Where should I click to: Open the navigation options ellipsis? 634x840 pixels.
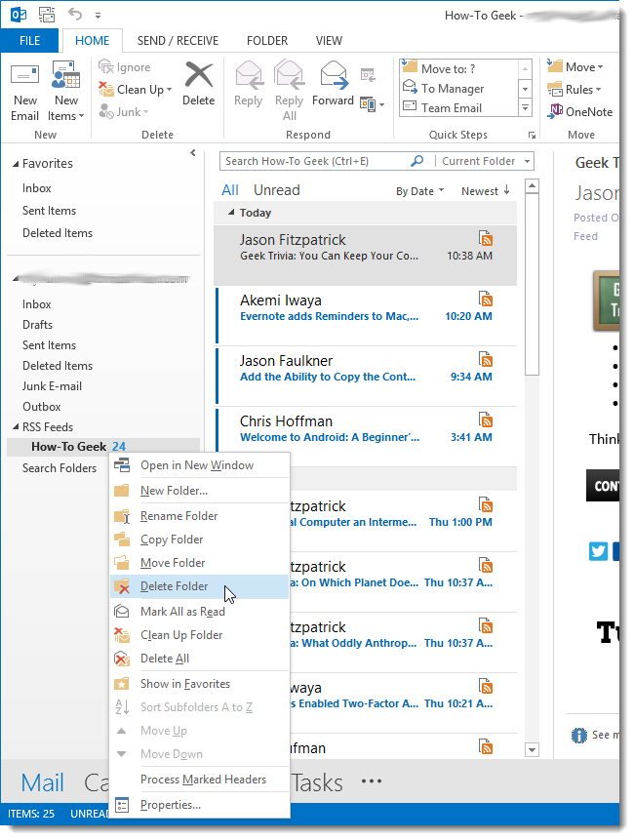click(x=371, y=781)
